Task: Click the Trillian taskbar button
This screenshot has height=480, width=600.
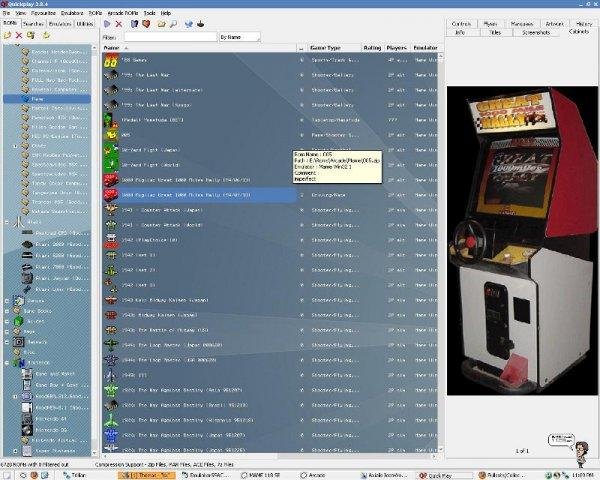Action: tap(77, 475)
